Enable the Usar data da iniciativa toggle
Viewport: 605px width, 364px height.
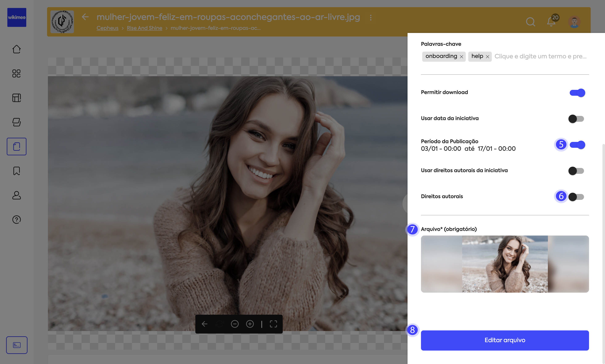(x=576, y=119)
